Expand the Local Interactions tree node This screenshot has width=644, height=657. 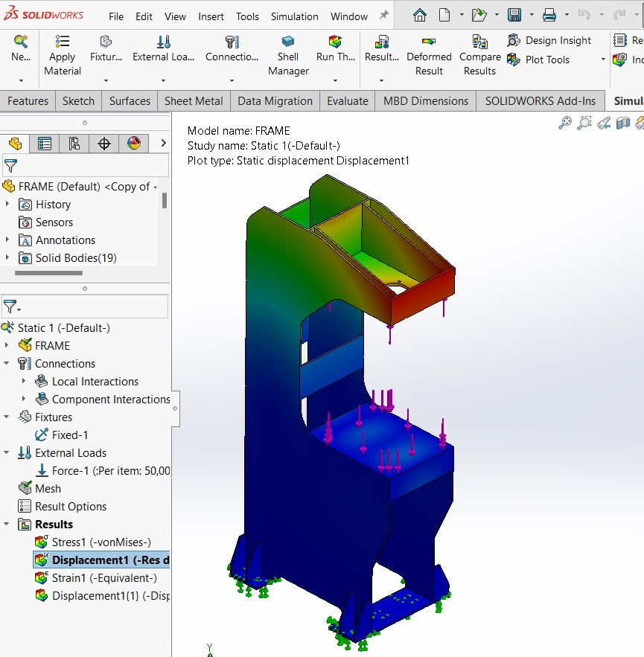pos(24,381)
